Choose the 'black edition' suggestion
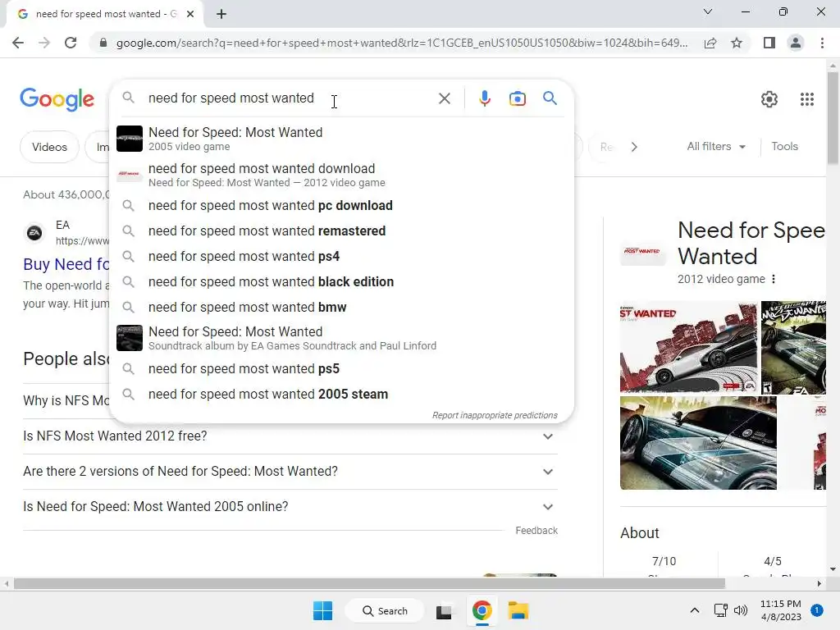Image resolution: width=840 pixels, height=630 pixels. click(x=341, y=282)
